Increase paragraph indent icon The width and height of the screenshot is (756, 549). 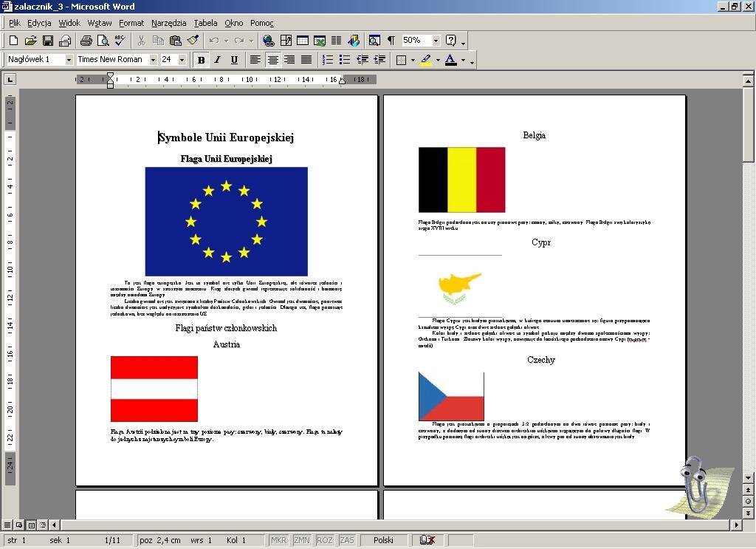pos(379,60)
